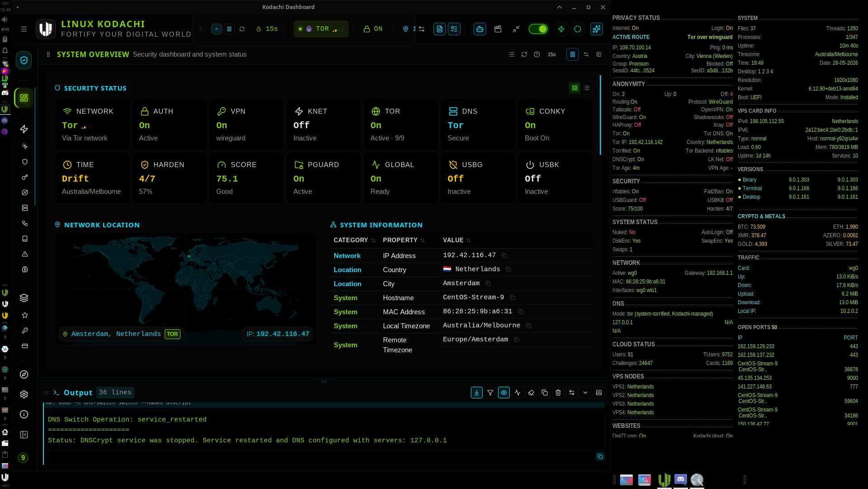868x489 pixels.
Task: Click the Kodachi icon in the bottom taskbar
Action: click(664, 479)
